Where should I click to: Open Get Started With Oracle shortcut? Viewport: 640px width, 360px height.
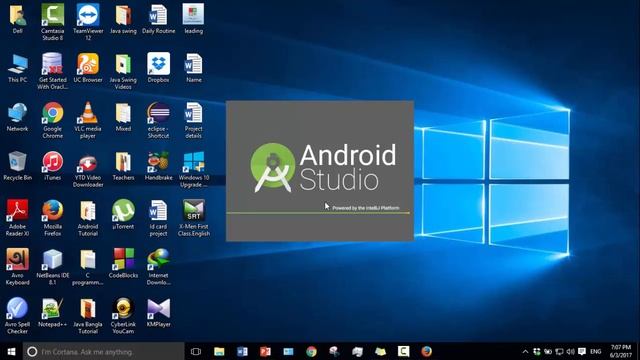tap(53, 64)
